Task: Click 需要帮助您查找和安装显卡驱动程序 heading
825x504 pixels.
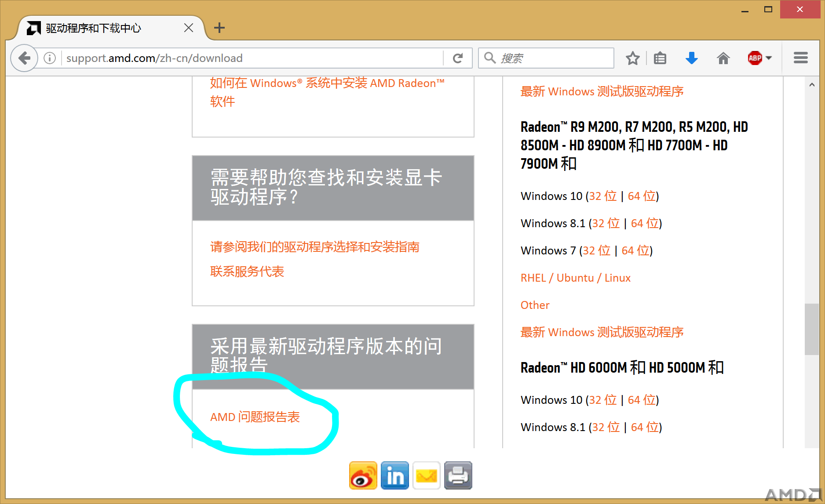Action: tap(326, 187)
